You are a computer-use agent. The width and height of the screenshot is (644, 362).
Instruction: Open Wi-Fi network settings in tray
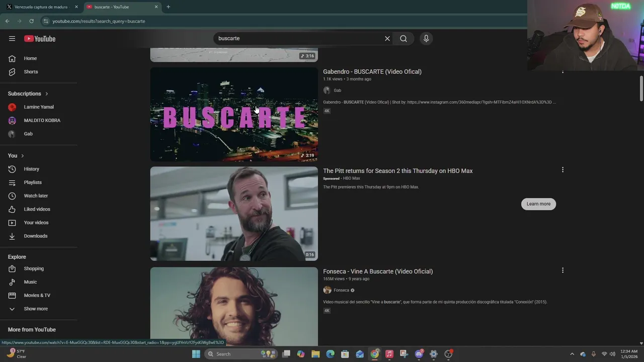click(x=604, y=354)
